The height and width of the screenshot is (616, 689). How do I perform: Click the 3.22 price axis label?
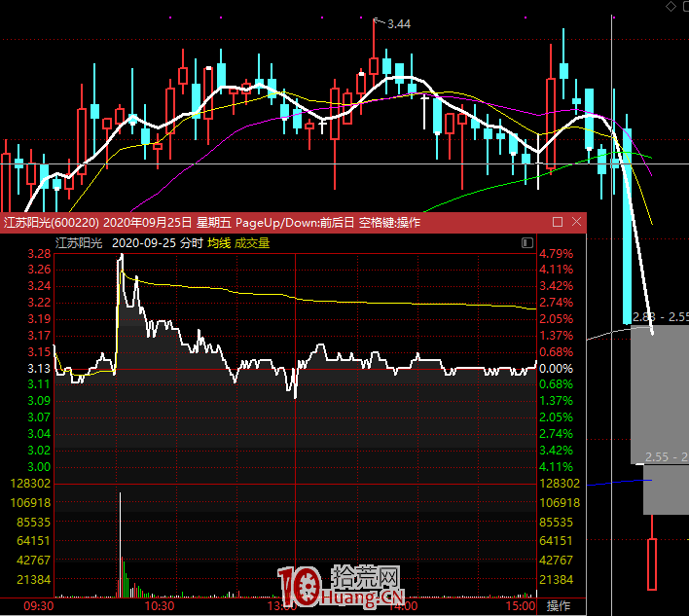point(39,303)
